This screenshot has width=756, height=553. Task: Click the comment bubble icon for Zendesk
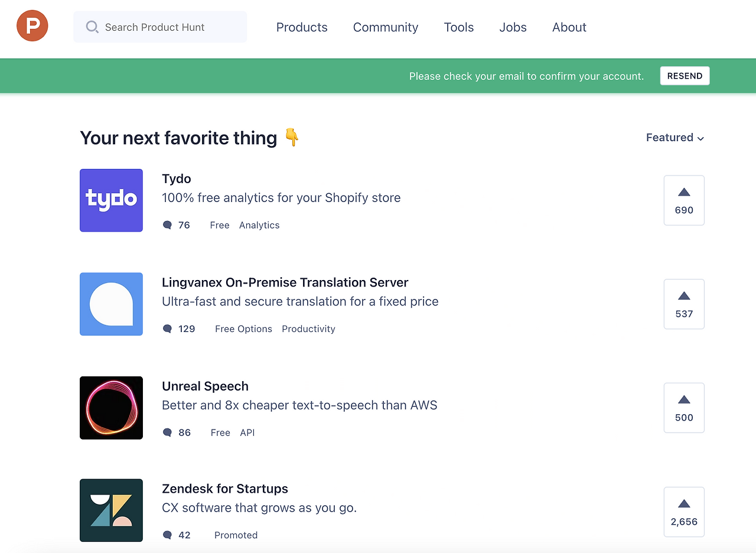(x=167, y=535)
